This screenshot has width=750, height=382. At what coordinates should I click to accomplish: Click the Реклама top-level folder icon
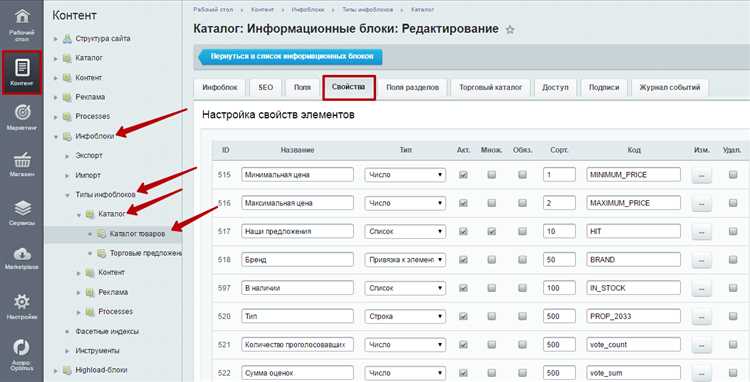point(67,97)
